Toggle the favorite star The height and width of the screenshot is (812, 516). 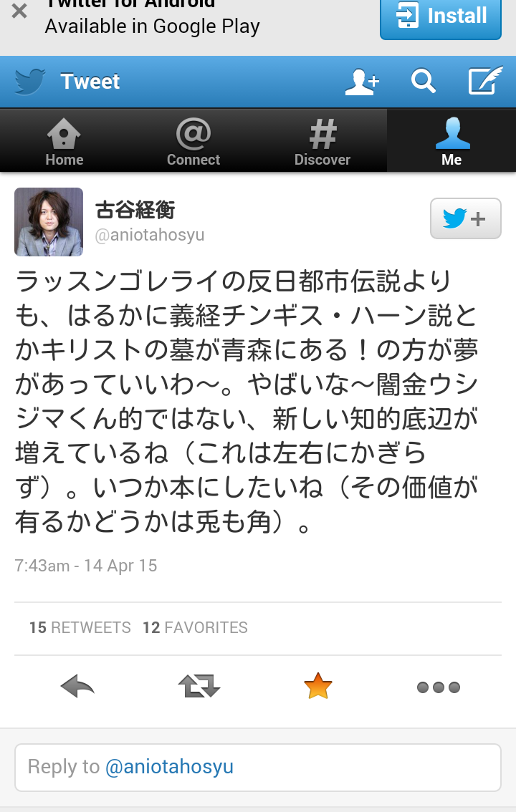coord(317,686)
